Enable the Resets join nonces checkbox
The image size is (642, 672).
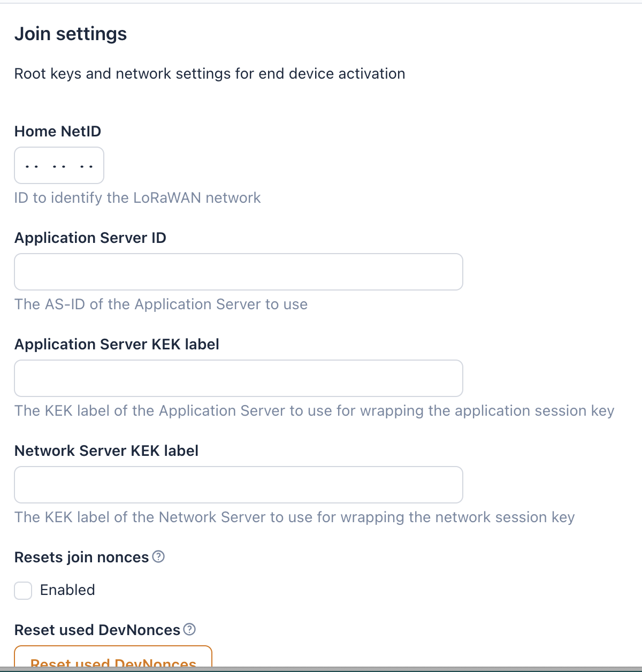tap(23, 591)
